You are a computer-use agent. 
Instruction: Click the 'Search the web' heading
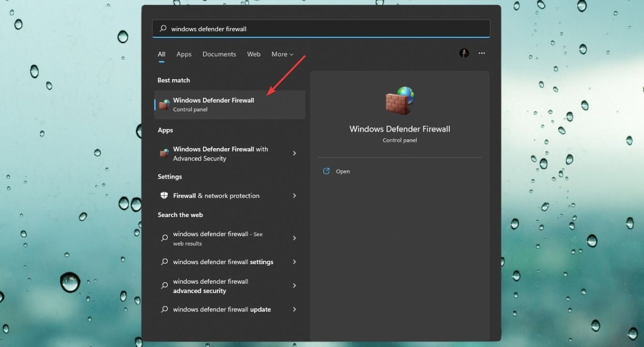point(180,215)
